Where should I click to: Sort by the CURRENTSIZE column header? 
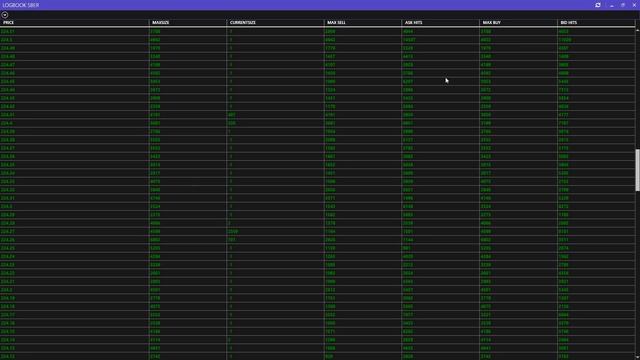click(x=242, y=22)
